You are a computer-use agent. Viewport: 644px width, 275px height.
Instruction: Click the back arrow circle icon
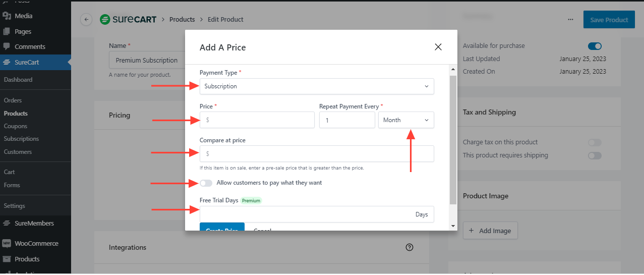click(x=86, y=20)
